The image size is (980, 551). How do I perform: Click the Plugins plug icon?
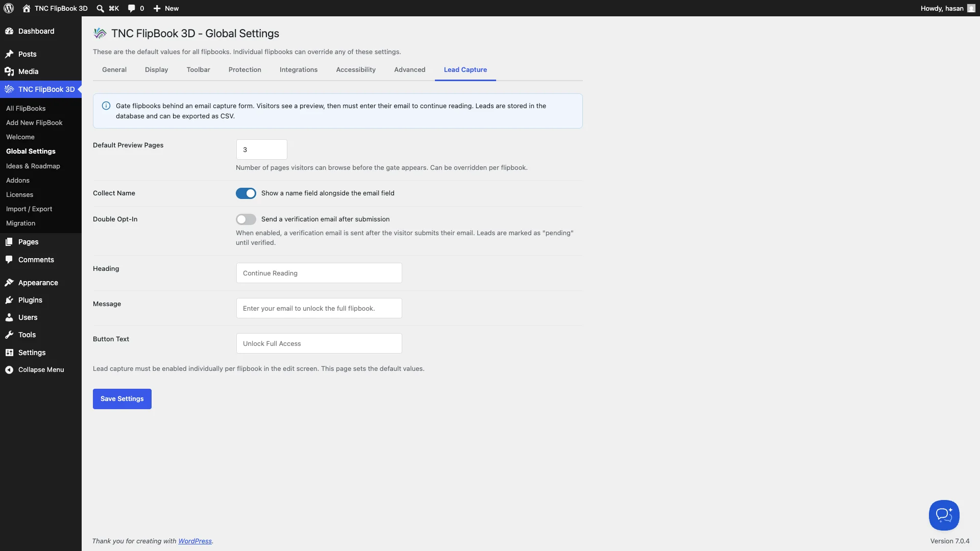[x=9, y=300]
